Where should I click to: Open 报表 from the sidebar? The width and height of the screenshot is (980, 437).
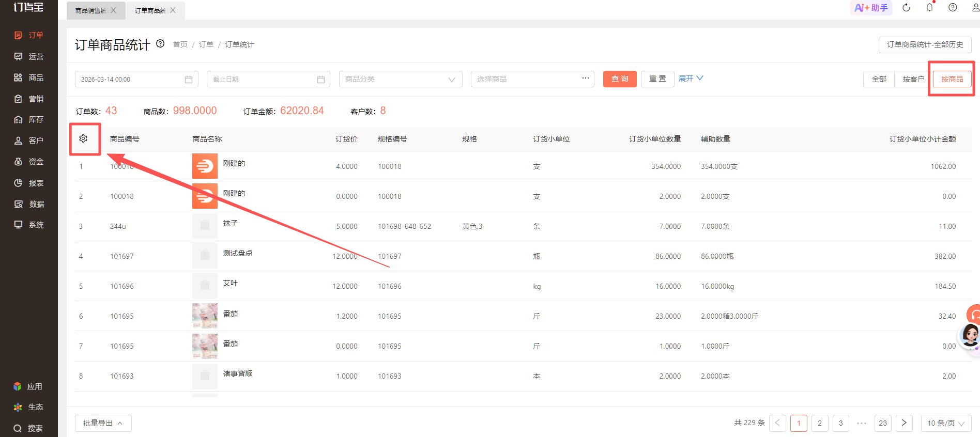pyautogui.click(x=29, y=183)
